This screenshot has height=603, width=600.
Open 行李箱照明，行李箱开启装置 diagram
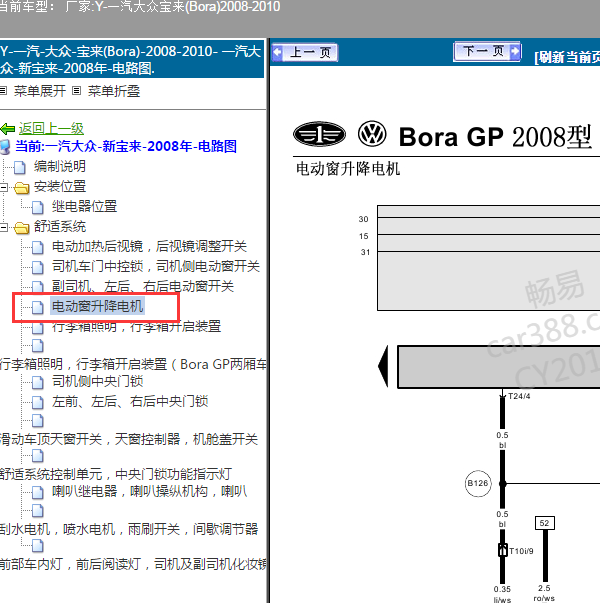[136, 327]
